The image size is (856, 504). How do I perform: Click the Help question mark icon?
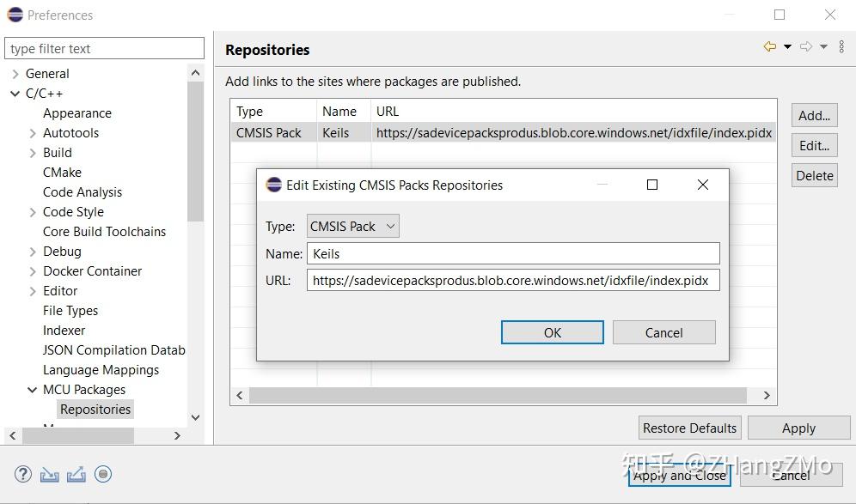click(x=23, y=474)
